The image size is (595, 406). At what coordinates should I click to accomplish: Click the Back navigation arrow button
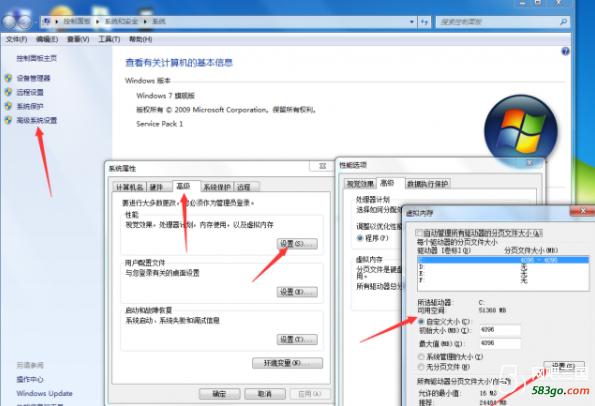9,22
